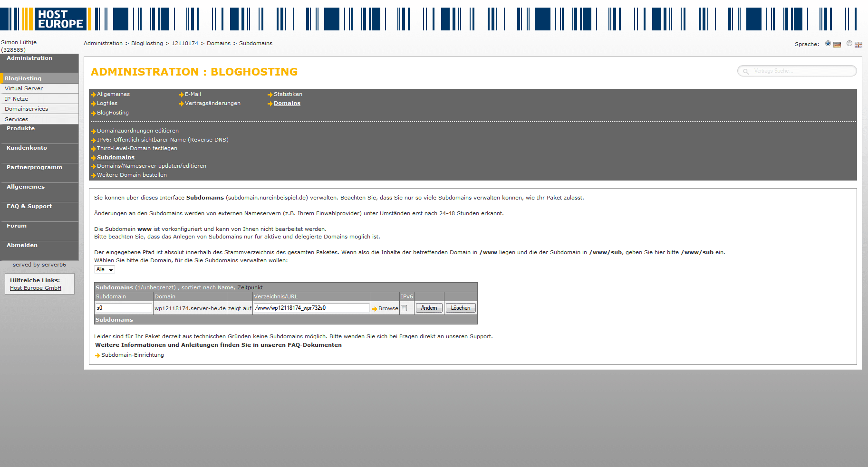Expand the Kundenkonto sidebar section

click(x=27, y=148)
